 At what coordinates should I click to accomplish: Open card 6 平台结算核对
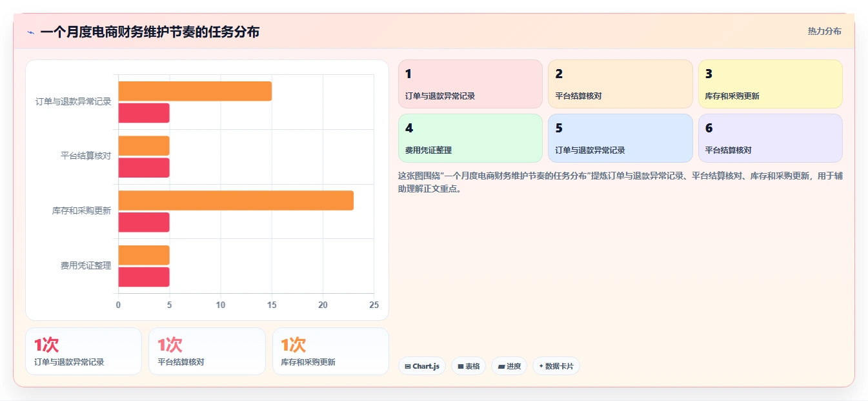(x=771, y=138)
